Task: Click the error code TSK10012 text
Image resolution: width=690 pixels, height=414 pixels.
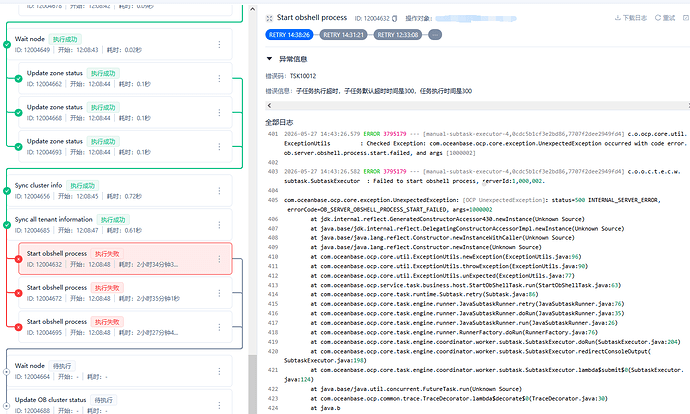Action: click(303, 76)
